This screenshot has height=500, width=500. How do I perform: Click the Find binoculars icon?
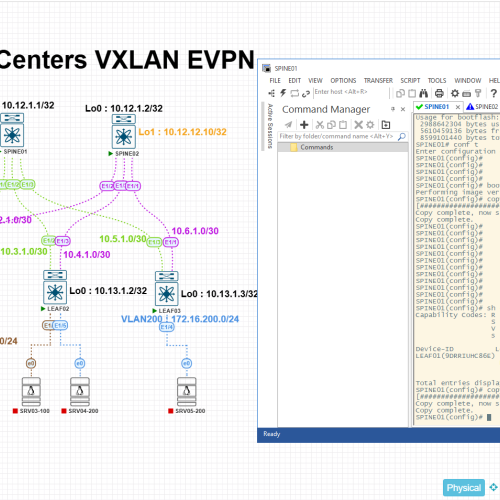point(423,93)
